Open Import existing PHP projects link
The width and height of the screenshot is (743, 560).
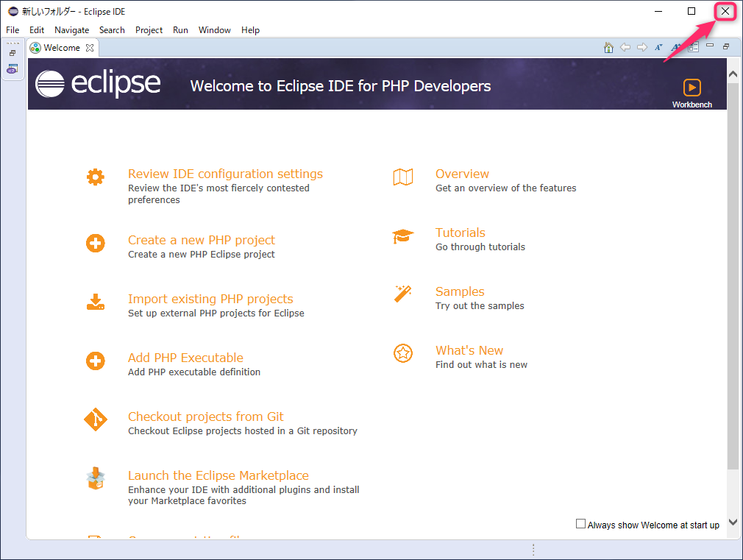(210, 300)
